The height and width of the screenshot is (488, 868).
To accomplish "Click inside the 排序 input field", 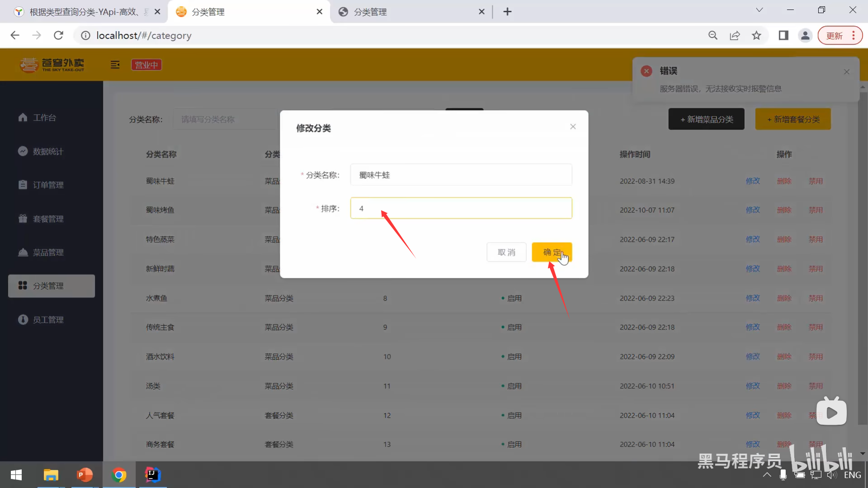I will click(461, 208).
